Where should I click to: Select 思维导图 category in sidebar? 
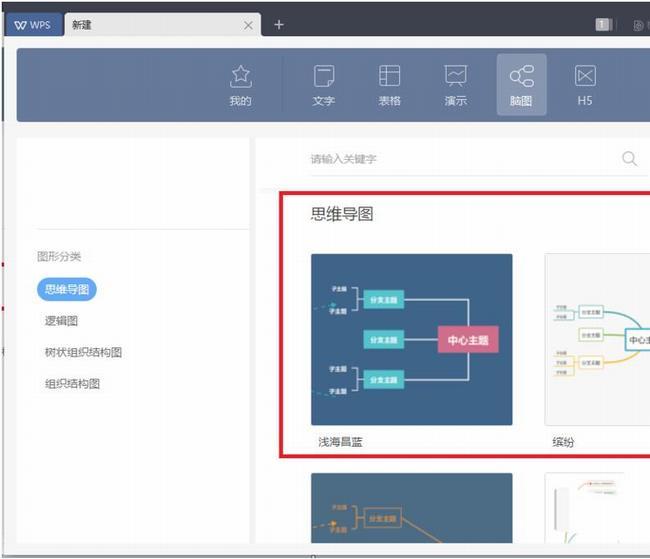point(67,289)
